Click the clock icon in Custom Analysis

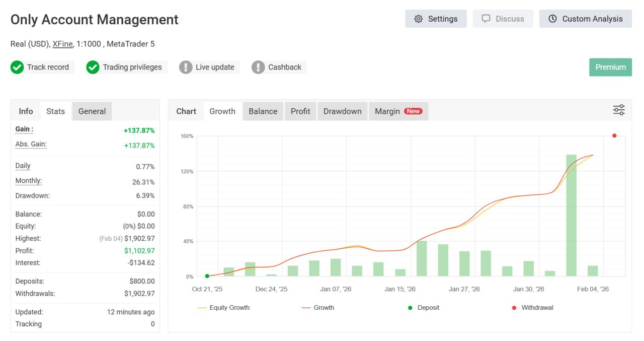552,19
